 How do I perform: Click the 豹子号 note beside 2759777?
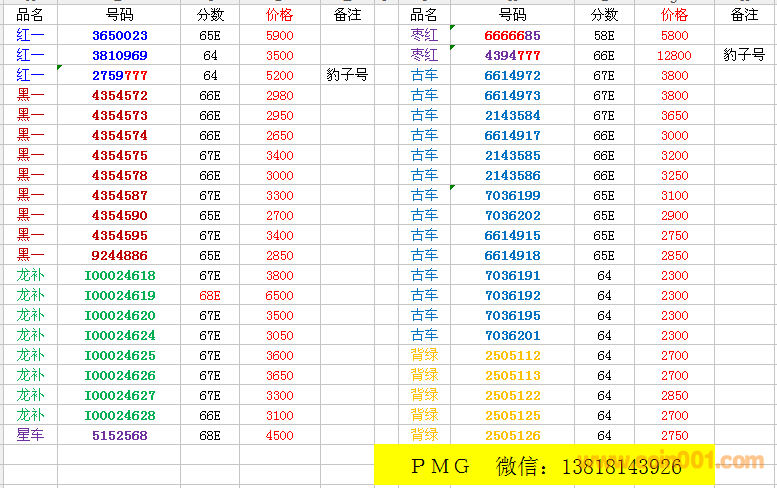[x=348, y=75]
